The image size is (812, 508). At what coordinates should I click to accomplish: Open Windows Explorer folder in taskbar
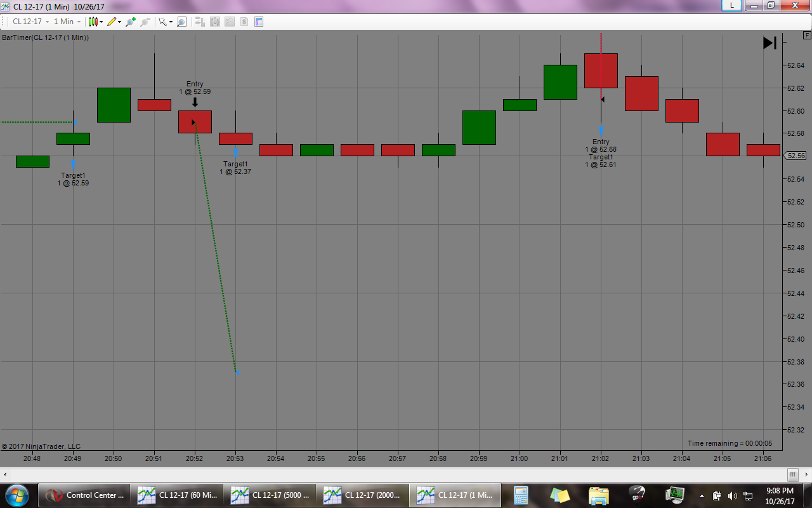(598, 495)
